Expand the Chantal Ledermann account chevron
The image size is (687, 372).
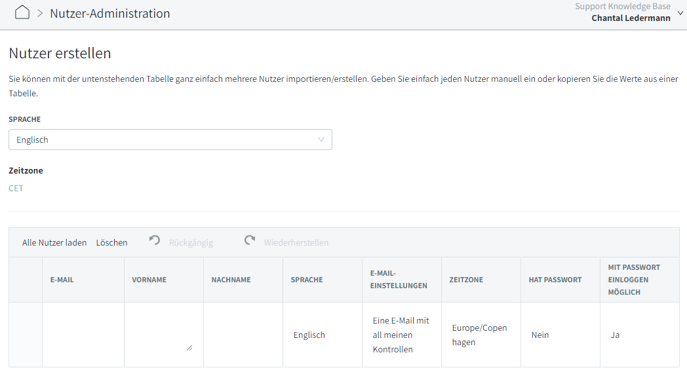click(680, 13)
